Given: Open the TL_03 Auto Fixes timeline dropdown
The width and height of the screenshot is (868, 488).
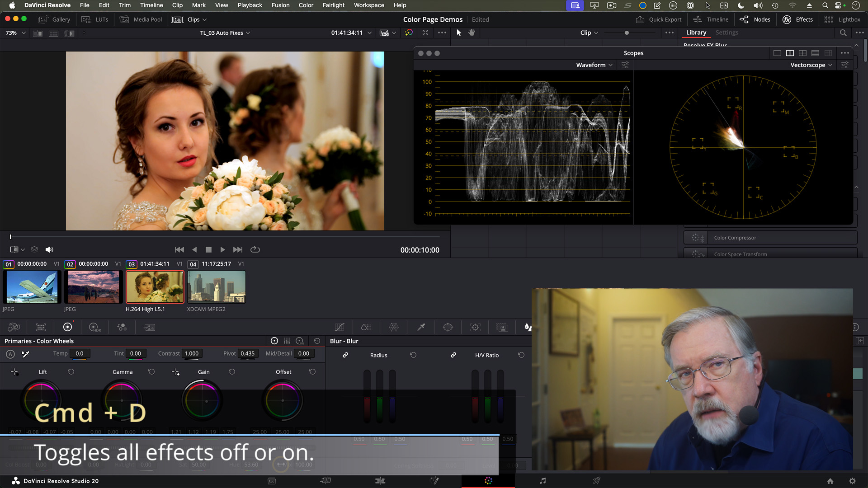Looking at the screenshot, I should [x=225, y=33].
